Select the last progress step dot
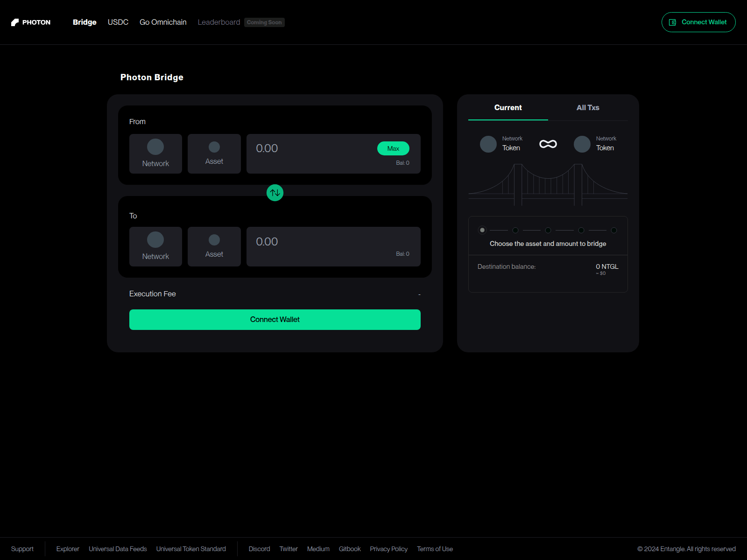Viewport: 747px width, 560px height. [614, 230]
